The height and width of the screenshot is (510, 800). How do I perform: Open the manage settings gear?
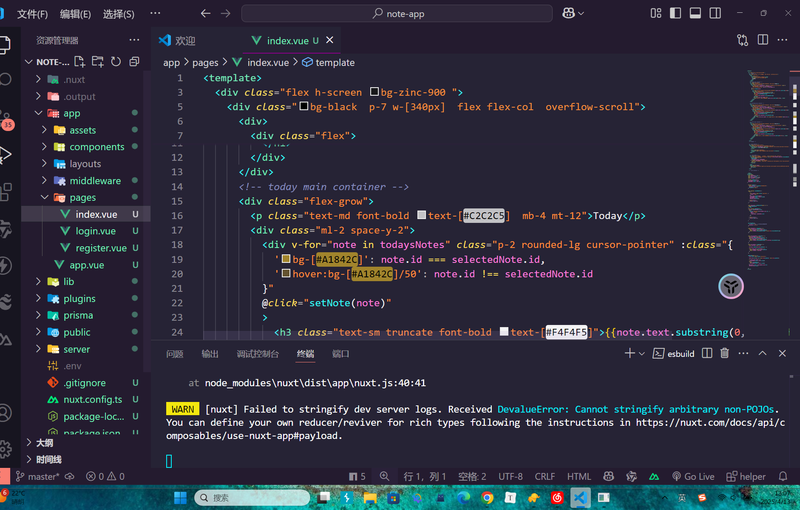(x=5, y=449)
